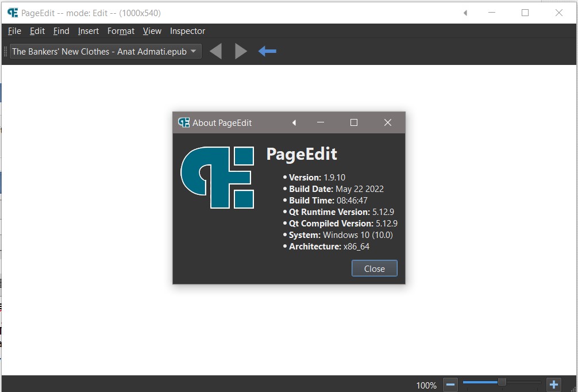
Task: Open the Format menu
Action: click(121, 31)
